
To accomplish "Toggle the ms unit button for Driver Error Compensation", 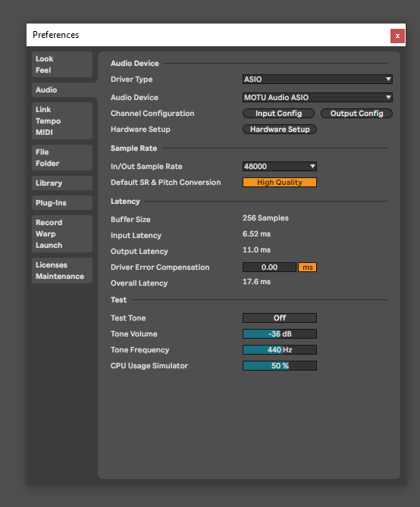I will click(x=307, y=268).
